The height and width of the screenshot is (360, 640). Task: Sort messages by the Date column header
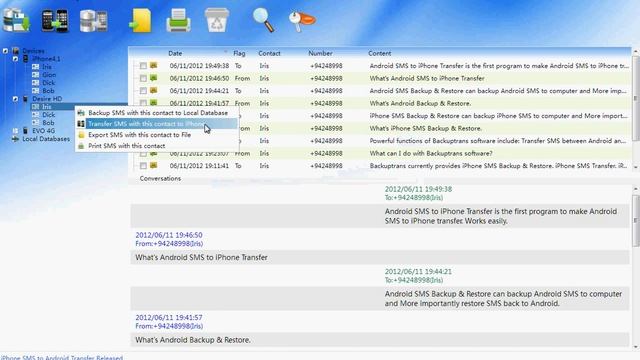pyautogui.click(x=175, y=53)
